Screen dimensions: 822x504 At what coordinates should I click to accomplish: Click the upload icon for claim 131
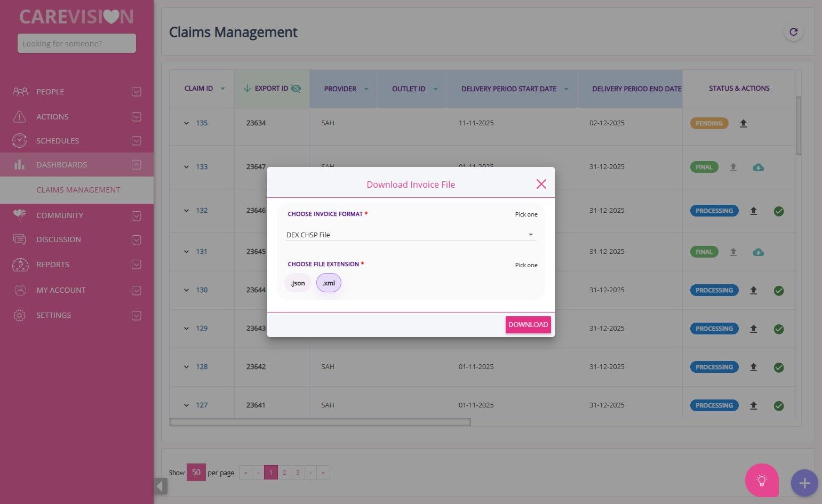[x=733, y=252]
